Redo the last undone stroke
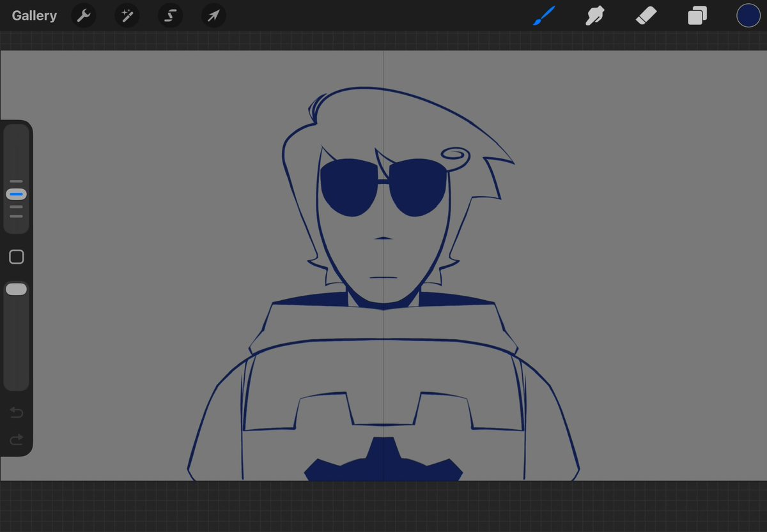The image size is (767, 532). [17, 439]
